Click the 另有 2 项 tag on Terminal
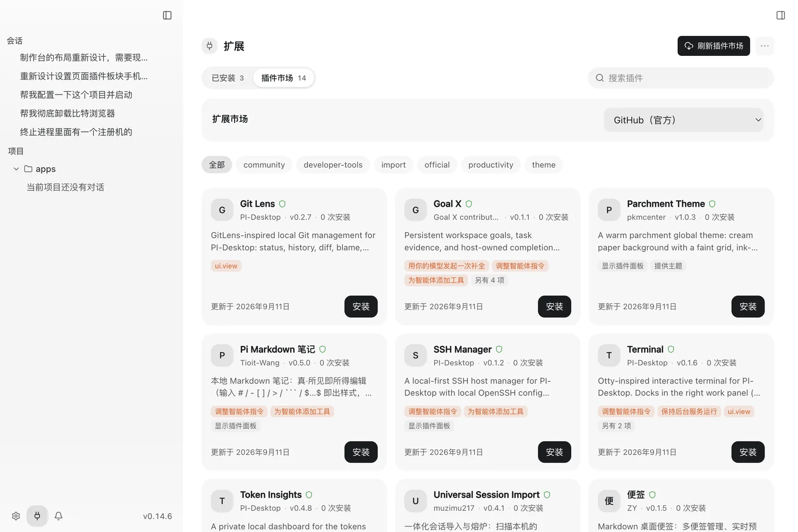798x532 pixels. (616, 426)
